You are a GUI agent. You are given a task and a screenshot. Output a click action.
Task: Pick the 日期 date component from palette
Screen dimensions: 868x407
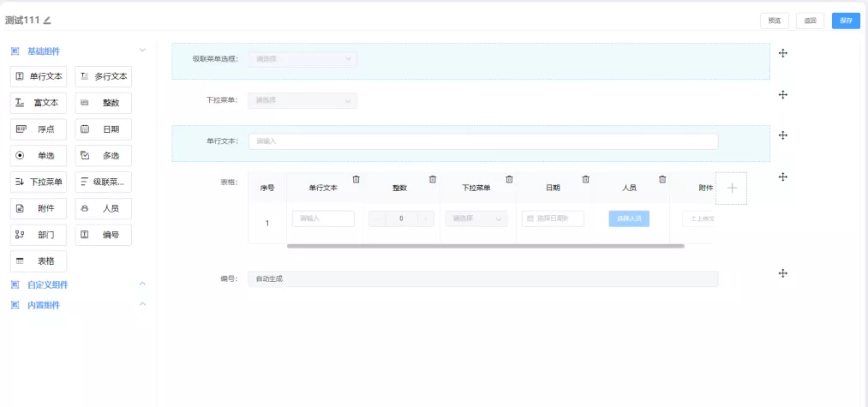tap(103, 129)
